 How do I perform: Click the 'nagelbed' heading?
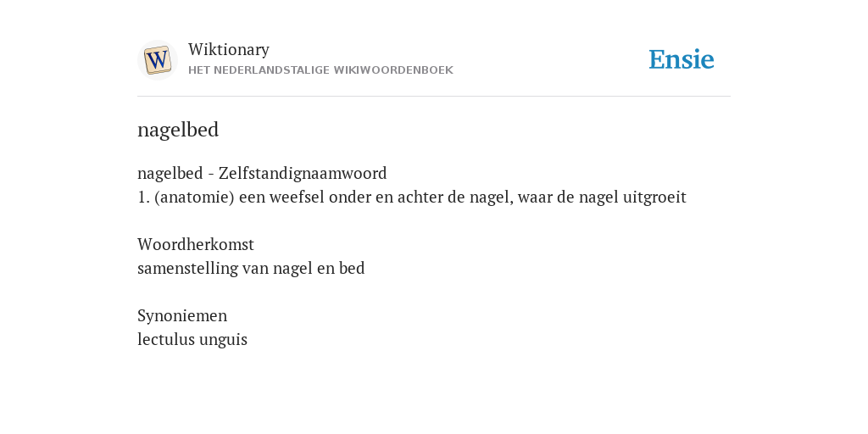[178, 130]
